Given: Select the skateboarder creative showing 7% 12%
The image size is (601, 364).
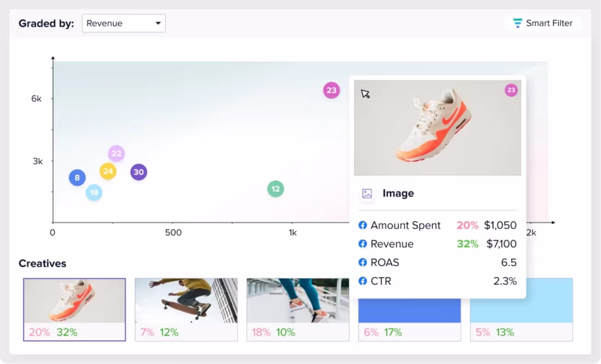Looking at the screenshot, I should tap(186, 309).
